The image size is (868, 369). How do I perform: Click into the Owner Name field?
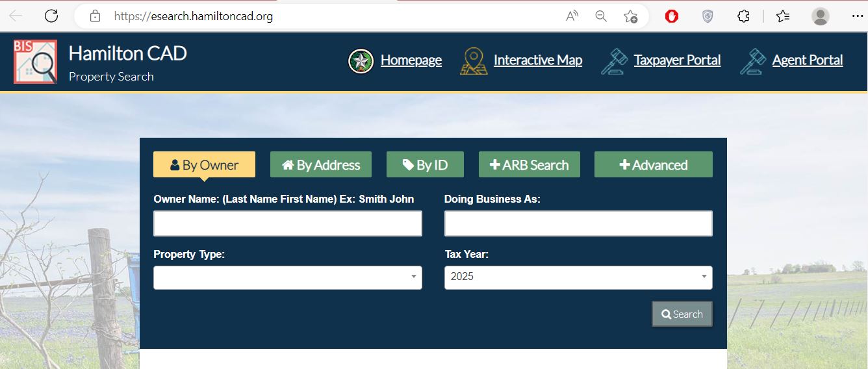click(x=287, y=223)
